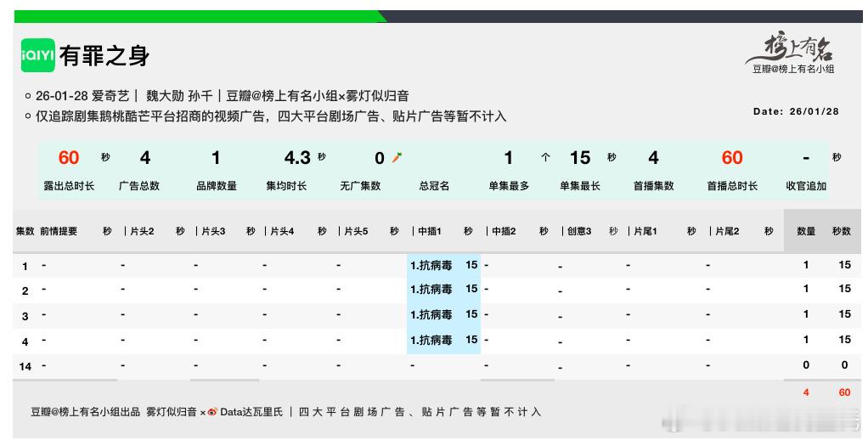
Task: Click the 豆瓣@榜上有名小组 caption under the logo
Action: (792, 69)
